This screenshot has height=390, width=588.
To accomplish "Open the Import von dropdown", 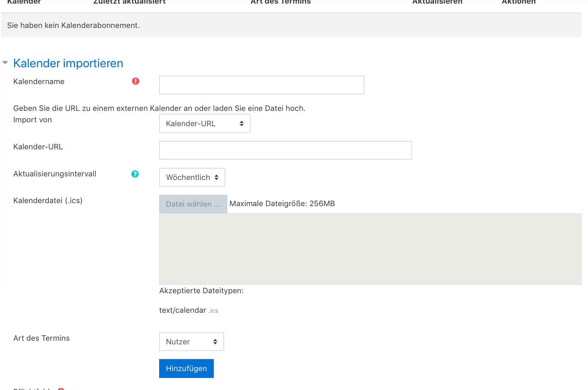I will (205, 123).
